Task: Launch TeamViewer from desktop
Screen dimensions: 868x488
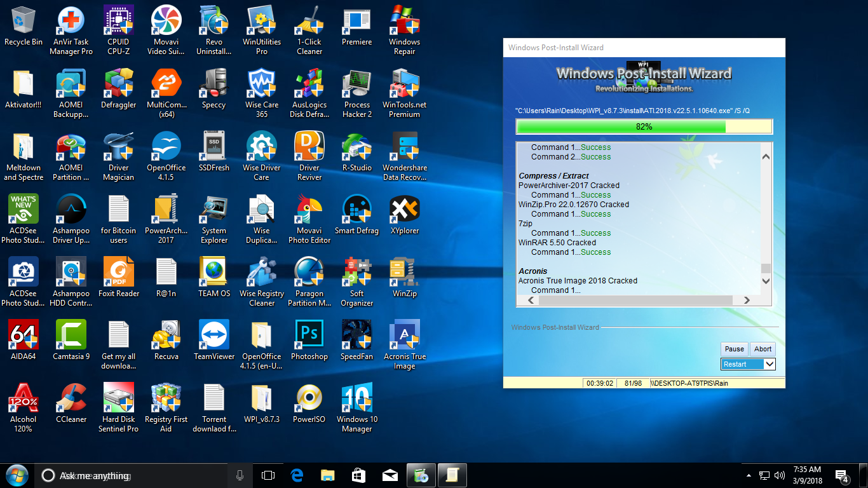Action: tap(214, 341)
